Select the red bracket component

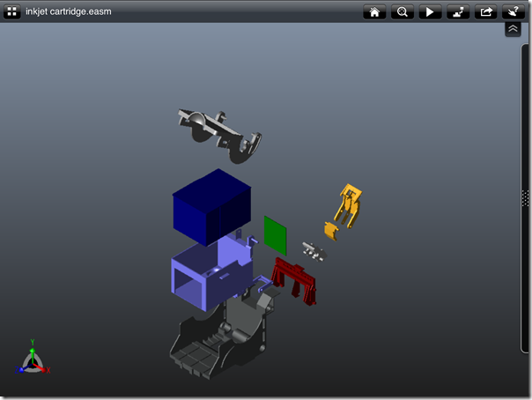click(294, 281)
